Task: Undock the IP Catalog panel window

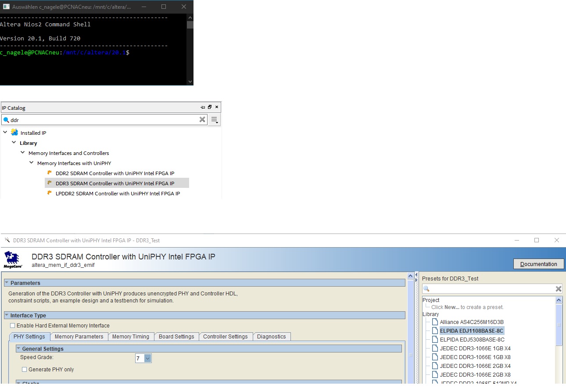Action: 210,108
